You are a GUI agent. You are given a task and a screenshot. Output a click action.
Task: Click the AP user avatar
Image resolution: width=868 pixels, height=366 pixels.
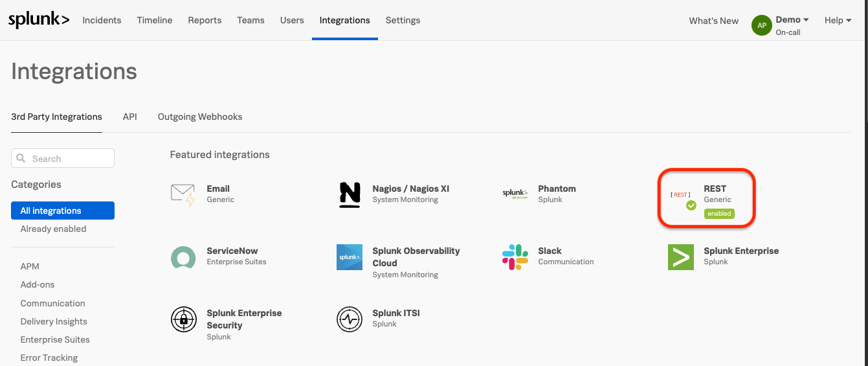click(762, 25)
